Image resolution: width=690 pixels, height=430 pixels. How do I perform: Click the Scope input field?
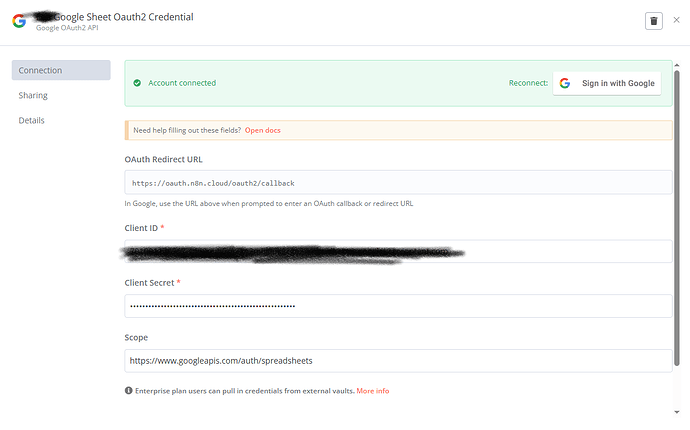pos(398,361)
